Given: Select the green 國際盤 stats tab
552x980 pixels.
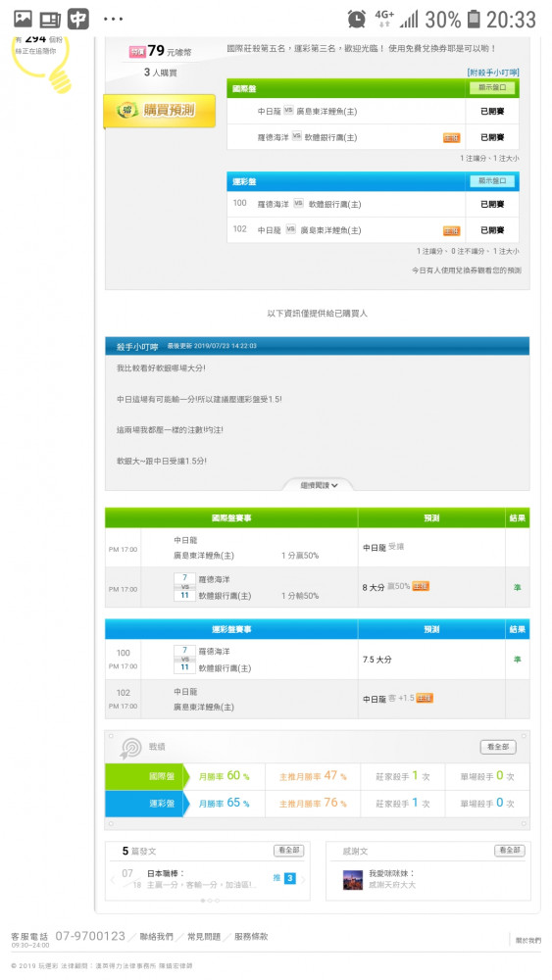Looking at the screenshot, I should 146,776.
